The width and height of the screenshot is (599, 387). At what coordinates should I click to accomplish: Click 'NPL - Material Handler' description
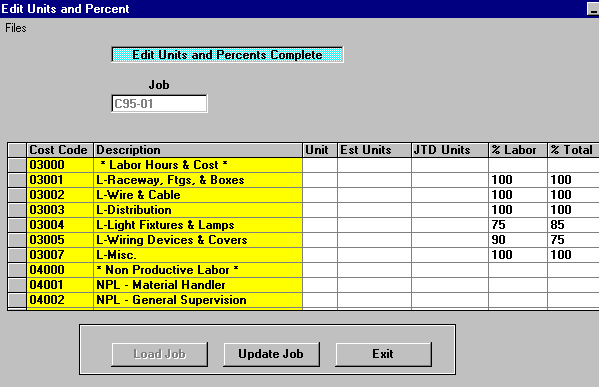coord(198,285)
